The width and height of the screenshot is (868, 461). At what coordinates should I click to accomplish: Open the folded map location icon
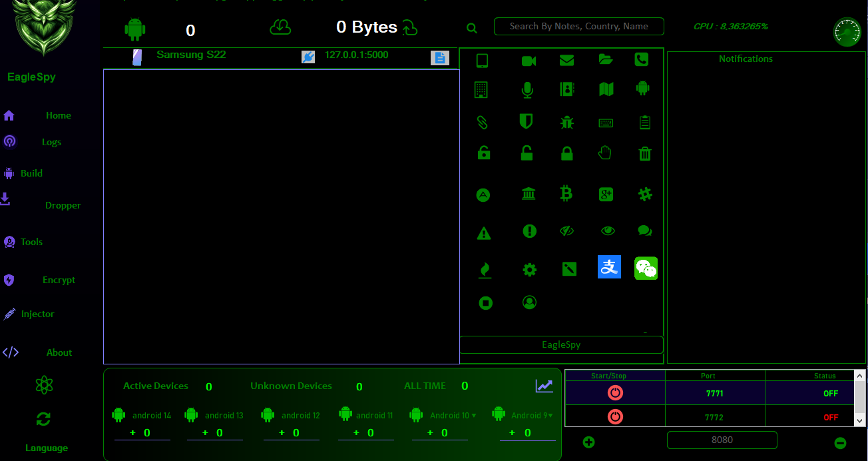(606, 89)
